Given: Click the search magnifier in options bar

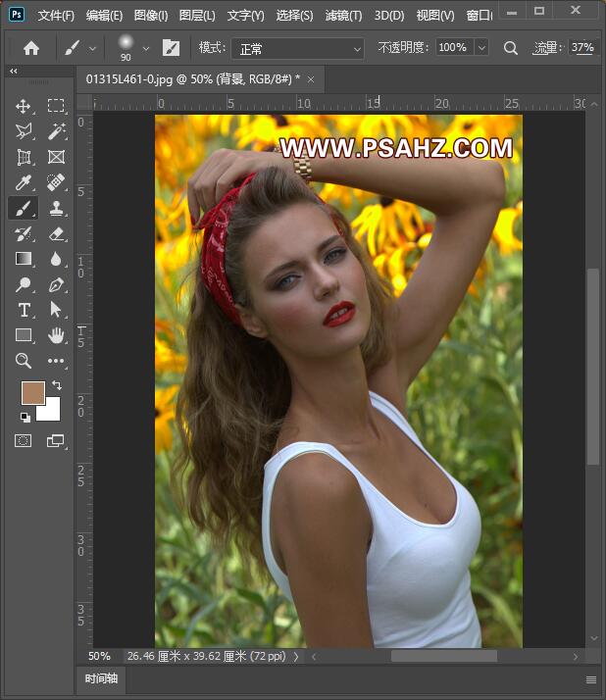Looking at the screenshot, I should click(511, 48).
